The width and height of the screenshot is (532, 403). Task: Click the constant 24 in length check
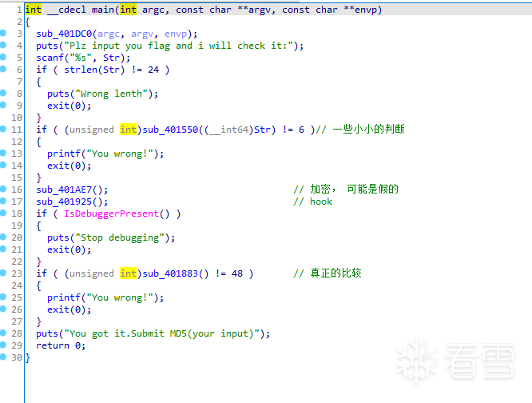click(153, 70)
